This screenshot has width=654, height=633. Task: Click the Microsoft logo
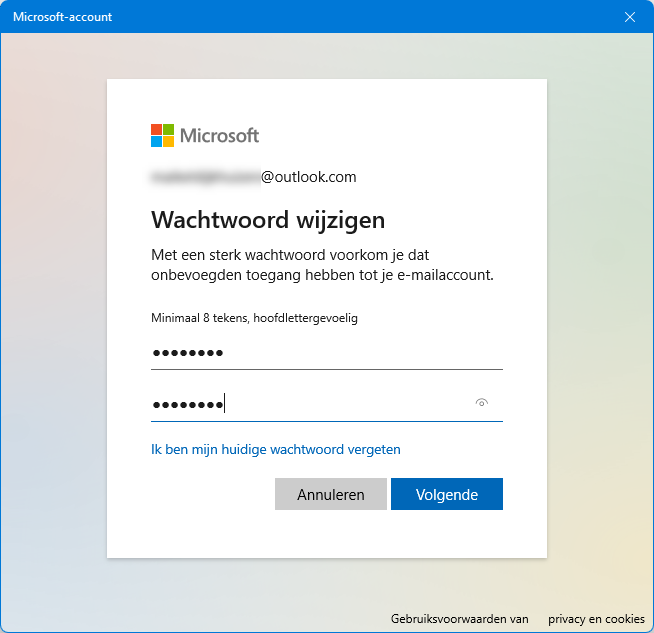click(x=205, y=136)
